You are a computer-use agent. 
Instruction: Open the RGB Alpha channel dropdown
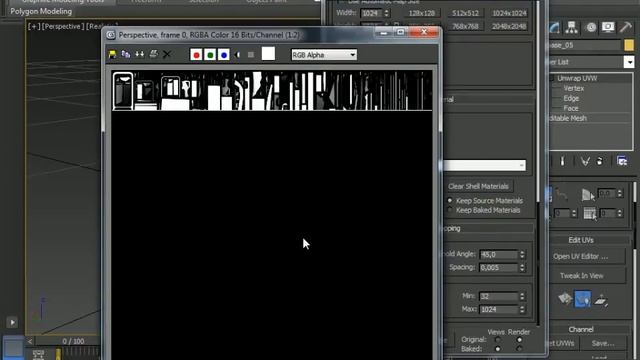pos(324,55)
